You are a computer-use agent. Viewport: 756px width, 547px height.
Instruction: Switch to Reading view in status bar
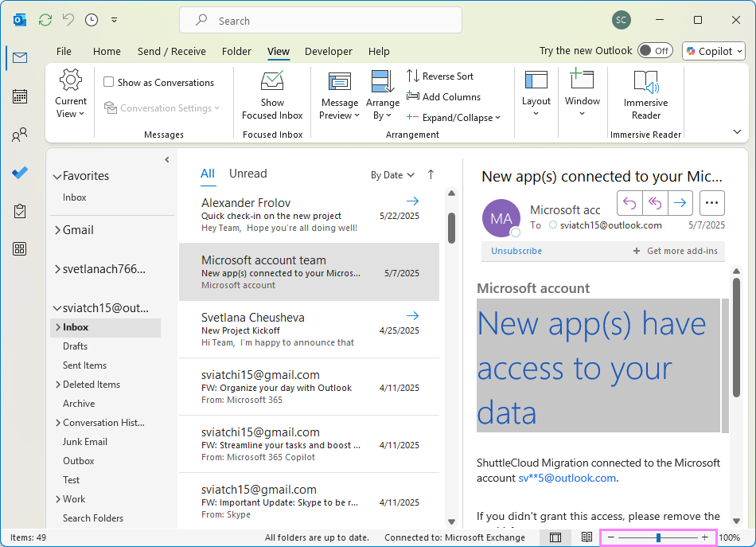(586, 537)
